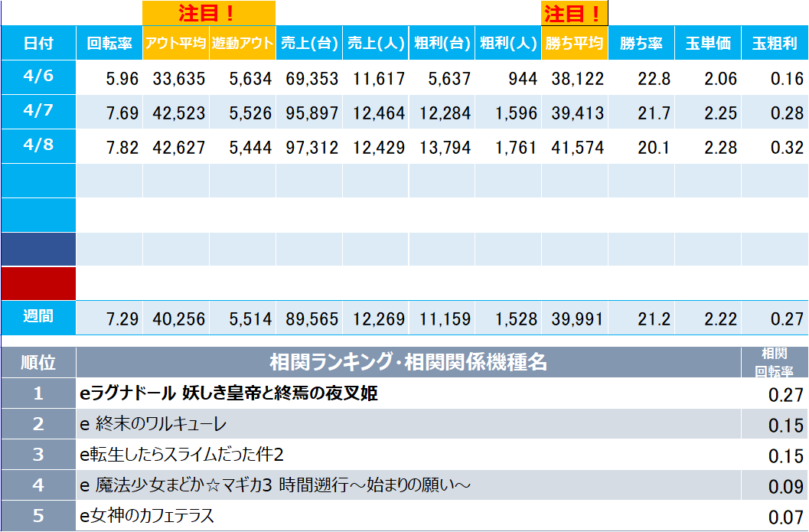
Task: Click the red empty date cell
Action: point(38,283)
